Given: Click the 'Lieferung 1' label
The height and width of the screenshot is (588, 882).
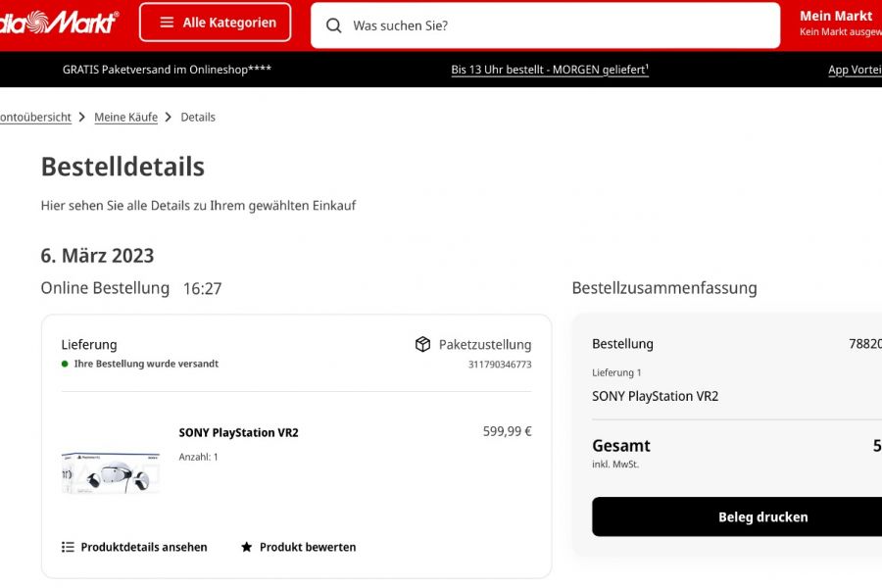Looking at the screenshot, I should click(x=616, y=372).
